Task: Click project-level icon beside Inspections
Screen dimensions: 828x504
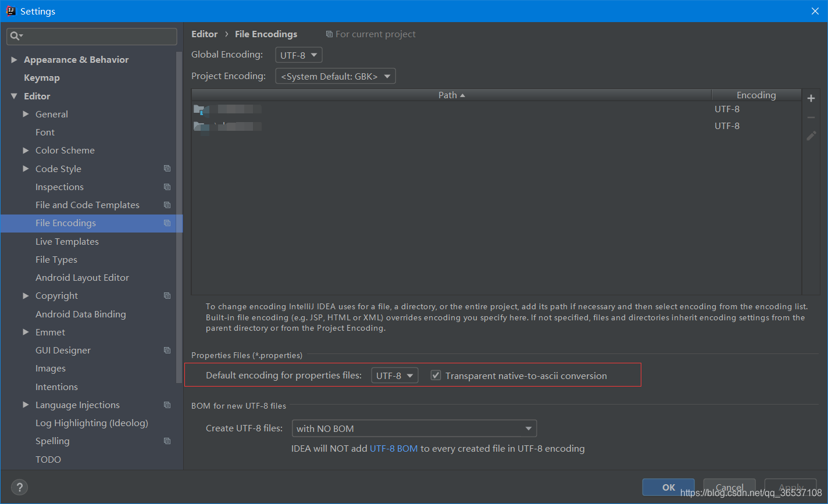Action: tap(167, 187)
